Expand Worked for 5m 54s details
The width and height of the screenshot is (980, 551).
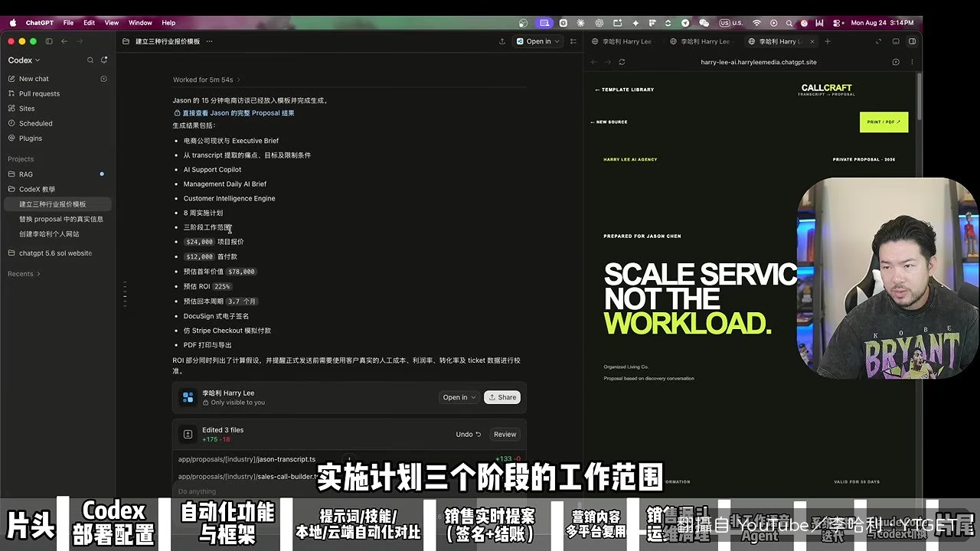tap(207, 80)
